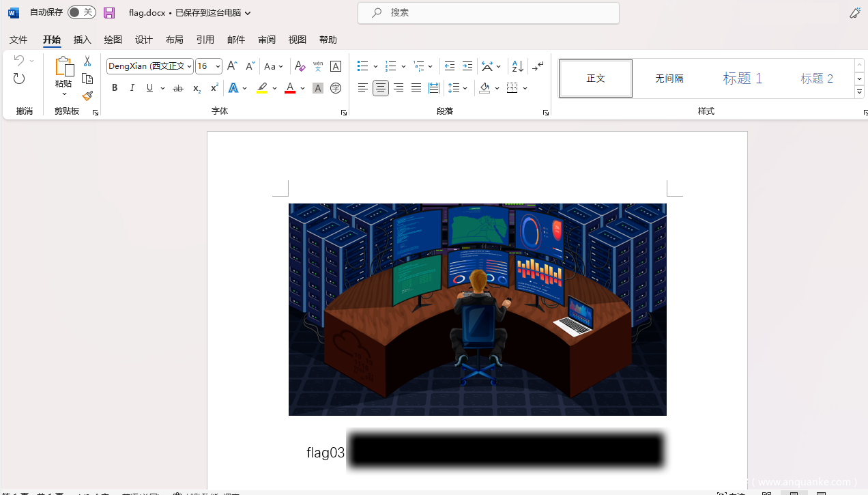Open the numbered list dropdown arrow
Screen dimensions: 868x495
click(x=403, y=66)
